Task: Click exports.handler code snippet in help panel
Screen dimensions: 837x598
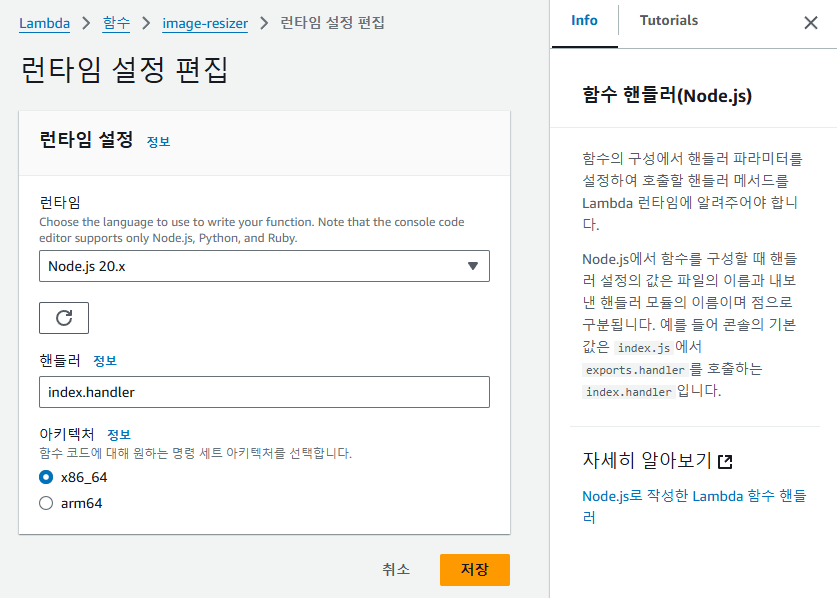Action: coord(635,369)
